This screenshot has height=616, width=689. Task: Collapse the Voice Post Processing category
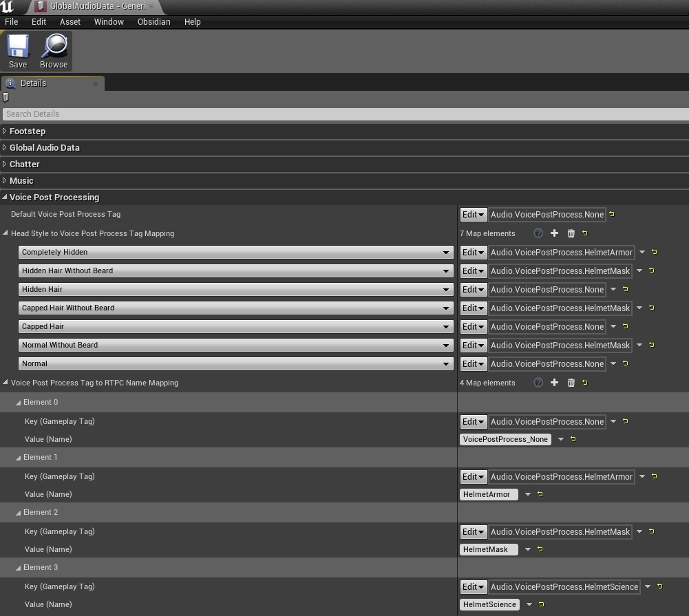pyautogui.click(x=4, y=198)
